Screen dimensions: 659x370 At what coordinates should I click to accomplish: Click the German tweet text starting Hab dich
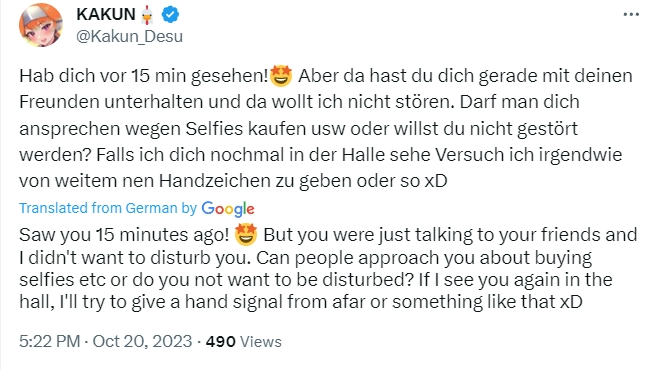click(326, 128)
